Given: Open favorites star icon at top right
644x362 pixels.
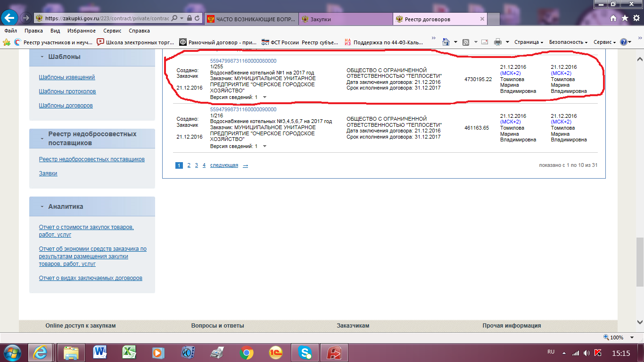Looking at the screenshot, I should tap(625, 18).
